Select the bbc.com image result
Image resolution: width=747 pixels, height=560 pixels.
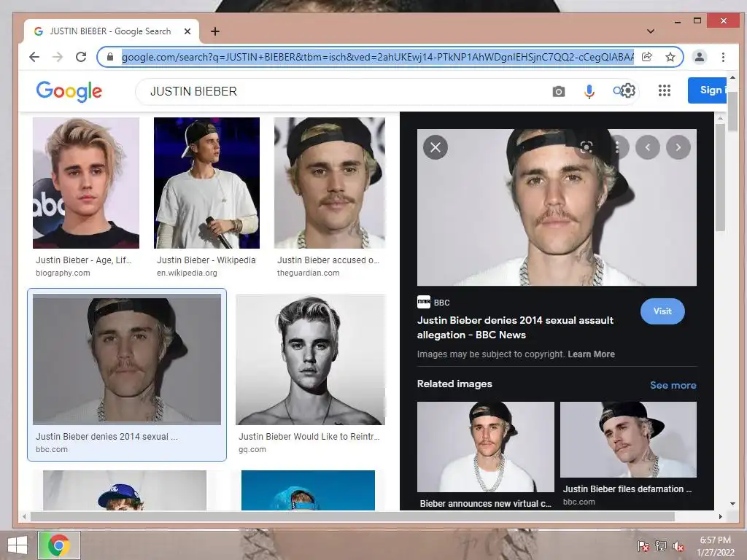click(127, 359)
